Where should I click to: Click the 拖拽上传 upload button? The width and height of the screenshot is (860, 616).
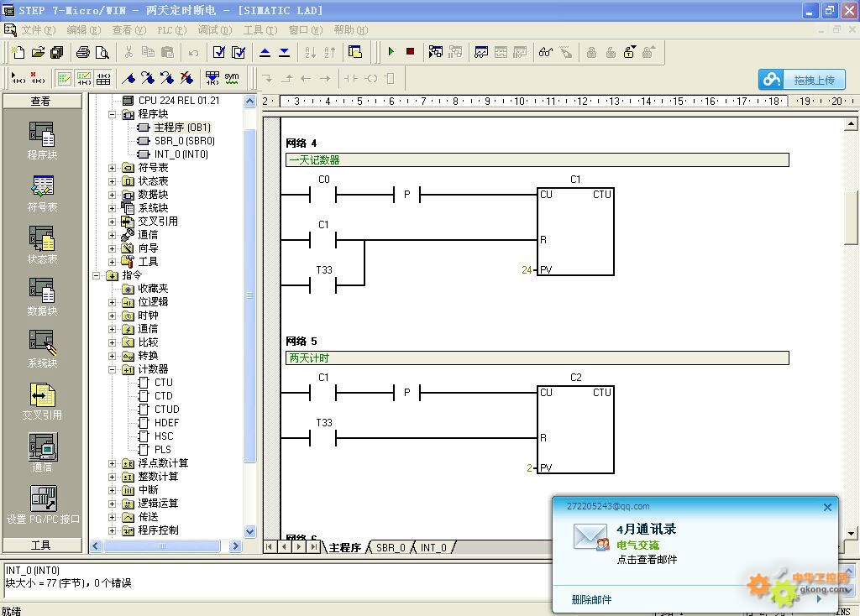click(x=802, y=80)
